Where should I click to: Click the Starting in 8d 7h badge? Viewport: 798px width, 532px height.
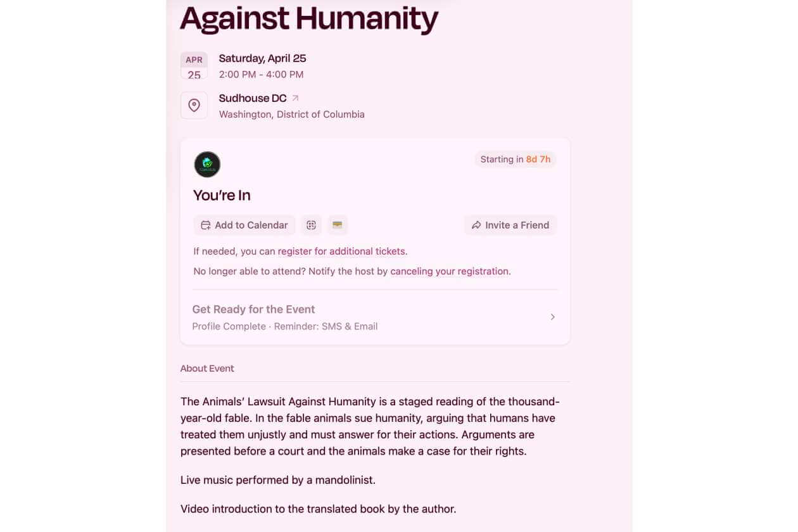click(515, 160)
